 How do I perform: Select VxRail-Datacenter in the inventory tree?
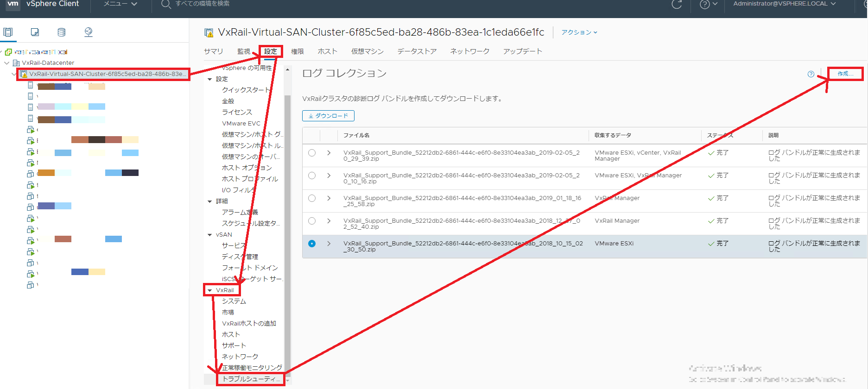pos(48,63)
